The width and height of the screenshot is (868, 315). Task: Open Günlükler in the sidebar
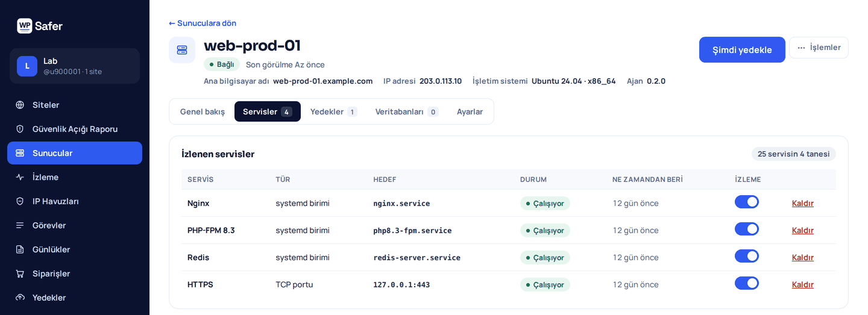(x=75, y=249)
